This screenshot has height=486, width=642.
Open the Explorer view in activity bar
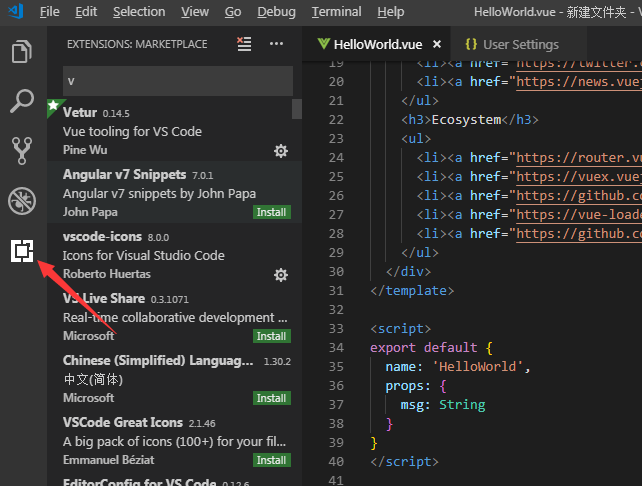coord(22,52)
